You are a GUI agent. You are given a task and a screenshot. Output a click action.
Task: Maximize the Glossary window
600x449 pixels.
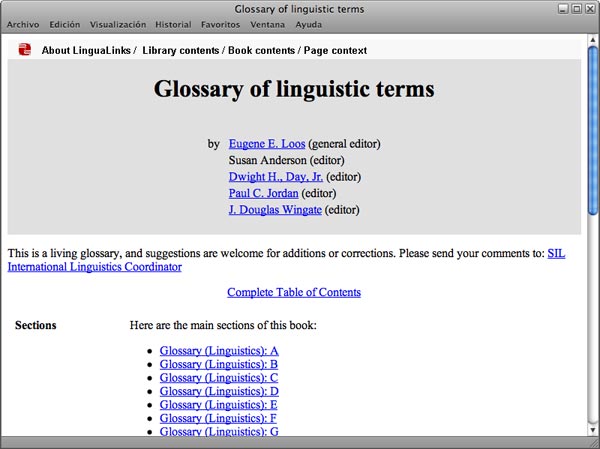point(577,9)
